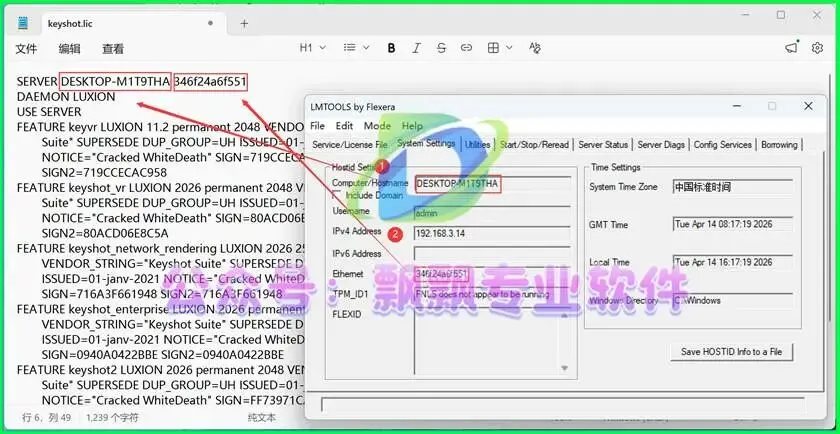840x434 pixels.
Task: Close the Notepad window
Action: pyautogui.click(x=816, y=15)
